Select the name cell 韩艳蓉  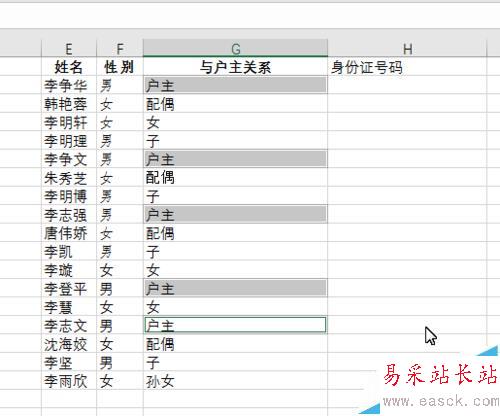point(69,104)
